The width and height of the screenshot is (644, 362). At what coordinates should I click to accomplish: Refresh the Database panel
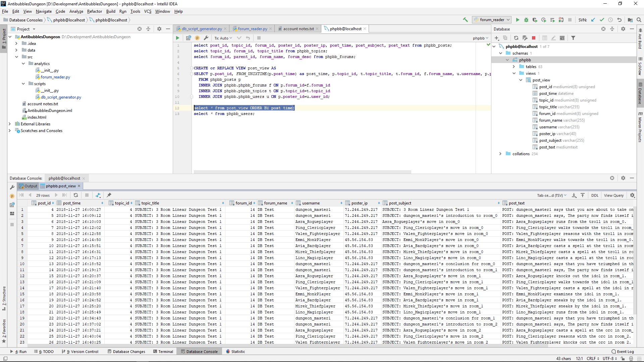coord(516,38)
